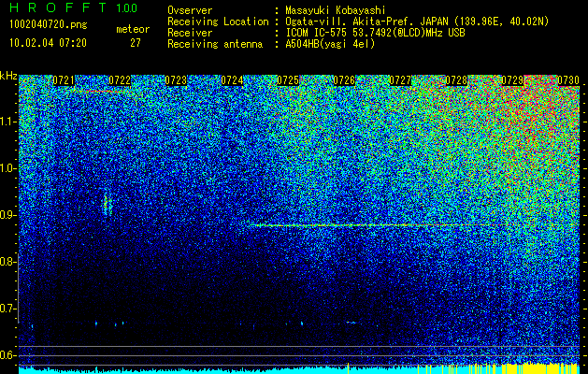Click the 1.0 kHz frequency label
The image size is (588, 374).
(8, 168)
